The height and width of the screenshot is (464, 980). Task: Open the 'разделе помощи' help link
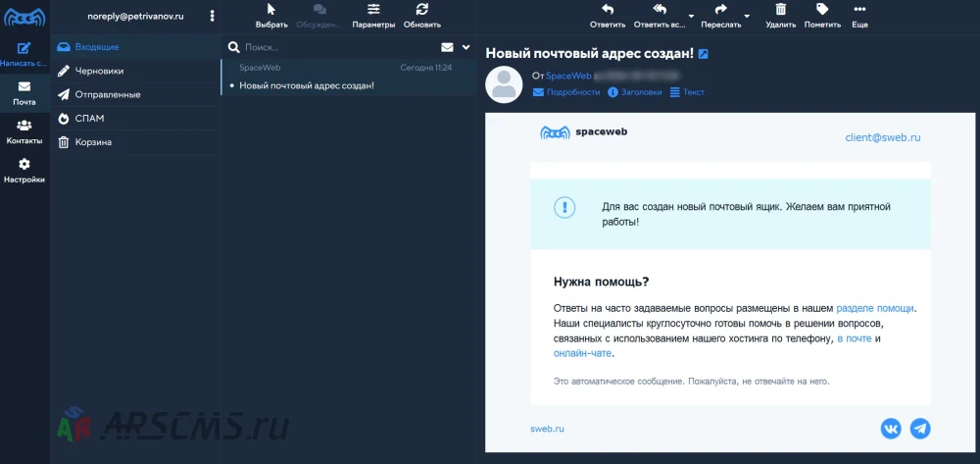[875, 308]
